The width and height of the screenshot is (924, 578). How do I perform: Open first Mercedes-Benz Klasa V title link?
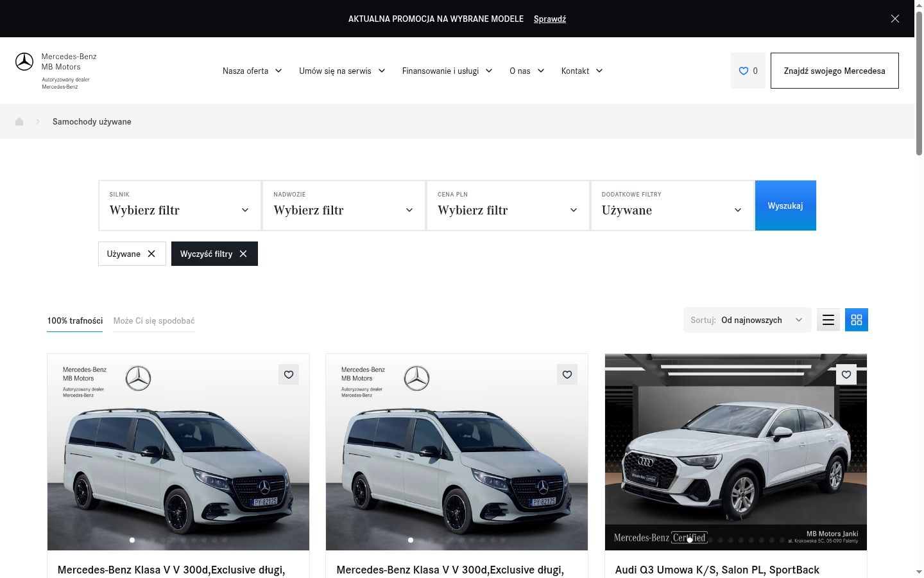[171, 570]
